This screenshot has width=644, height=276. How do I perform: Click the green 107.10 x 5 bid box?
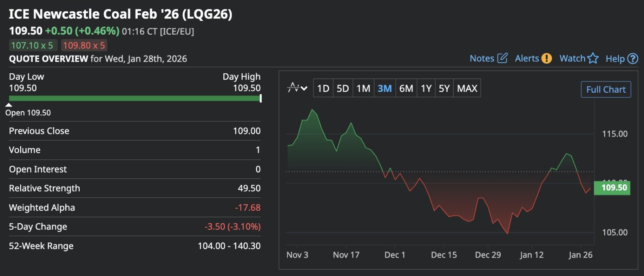(32, 46)
